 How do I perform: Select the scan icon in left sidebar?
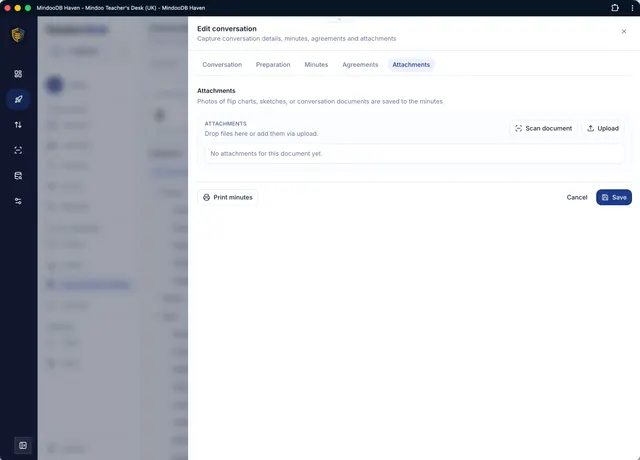(18, 150)
